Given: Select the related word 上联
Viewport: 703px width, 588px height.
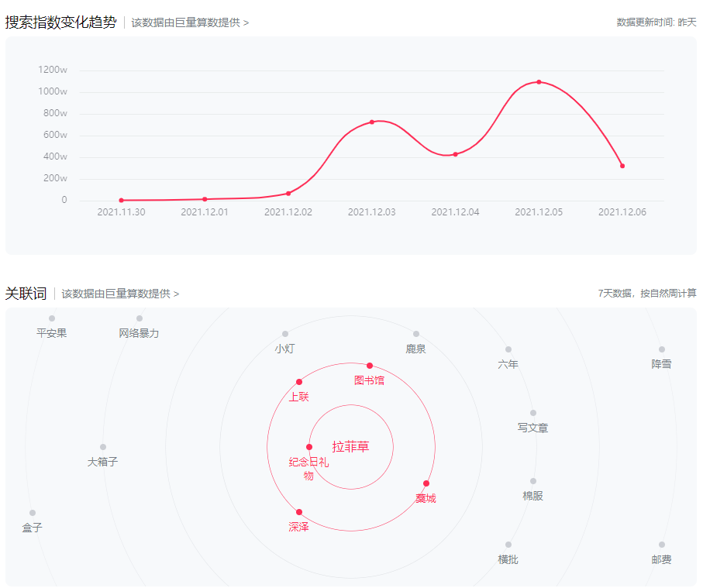Looking at the screenshot, I should point(298,397).
